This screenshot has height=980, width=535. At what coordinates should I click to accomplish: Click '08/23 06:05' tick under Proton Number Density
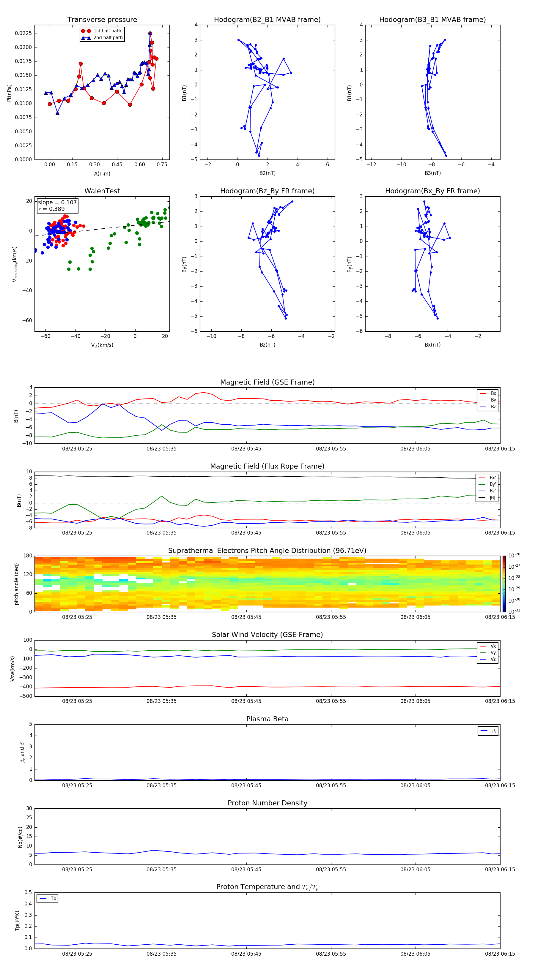[415, 869]
